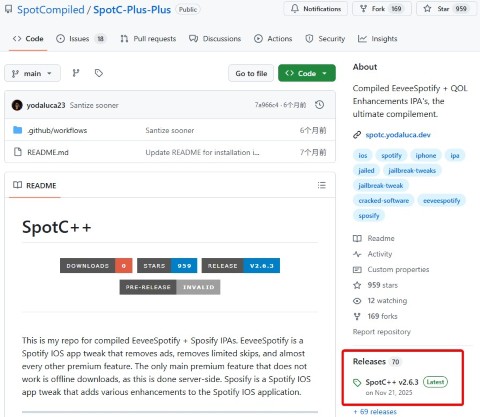This screenshot has width=480, height=417.
Task: Click the Pre-release invalid badge
Action: coord(170,287)
